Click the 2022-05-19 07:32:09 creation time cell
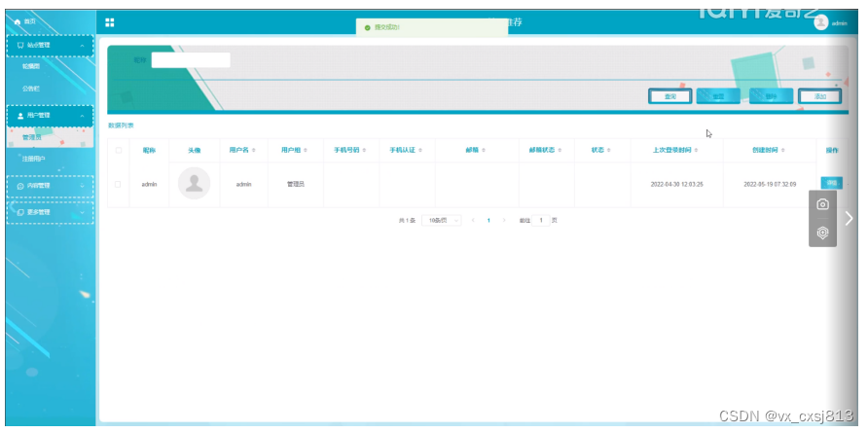The height and width of the screenshot is (433, 868). click(770, 184)
